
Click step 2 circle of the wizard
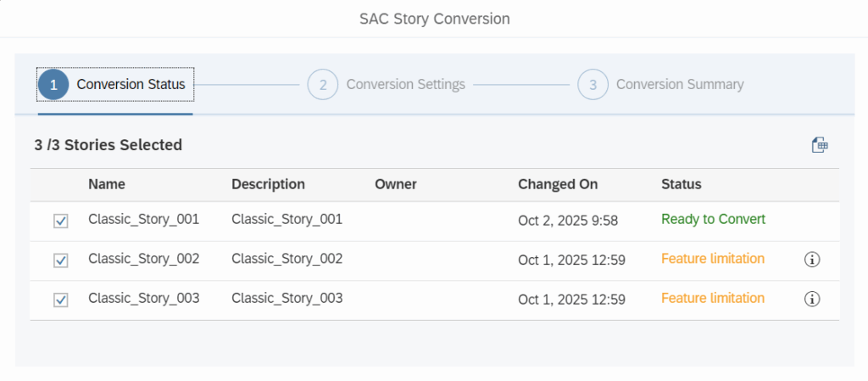tap(322, 85)
